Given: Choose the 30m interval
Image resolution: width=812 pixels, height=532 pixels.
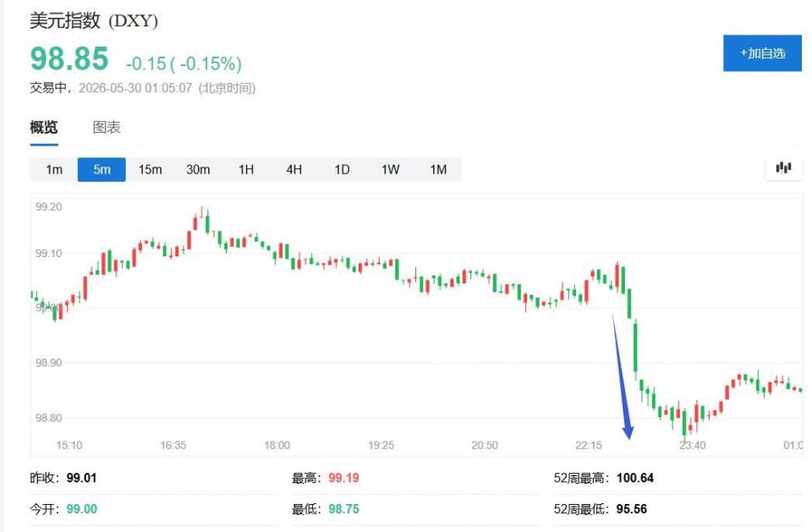Looking at the screenshot, I should [198, 169].
